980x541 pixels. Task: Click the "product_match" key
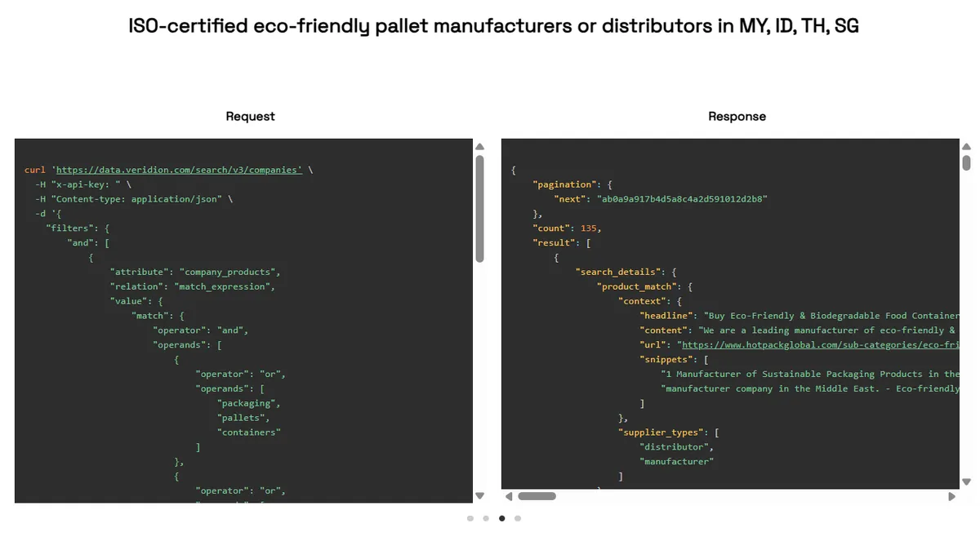click(x=636, y=286)
